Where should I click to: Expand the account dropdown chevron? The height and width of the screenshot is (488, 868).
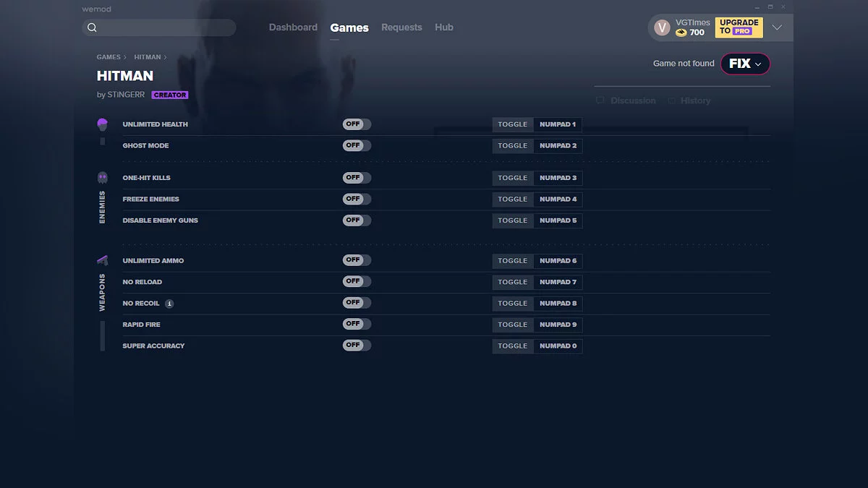777,27
